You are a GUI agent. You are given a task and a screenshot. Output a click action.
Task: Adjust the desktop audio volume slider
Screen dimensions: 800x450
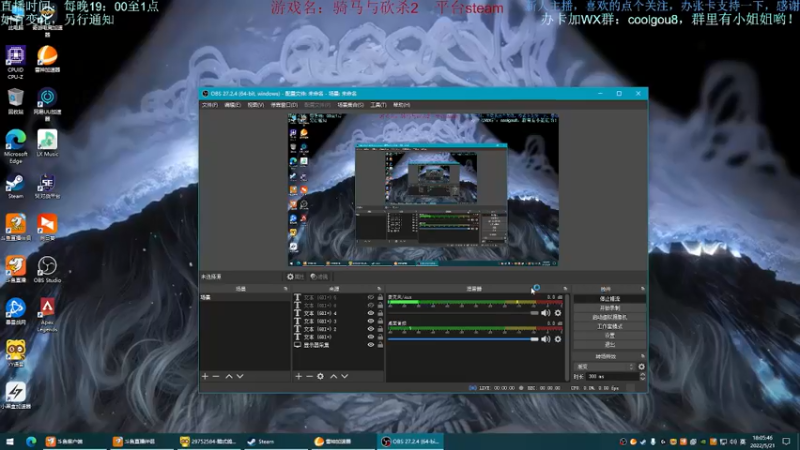(x=463, y=339)
